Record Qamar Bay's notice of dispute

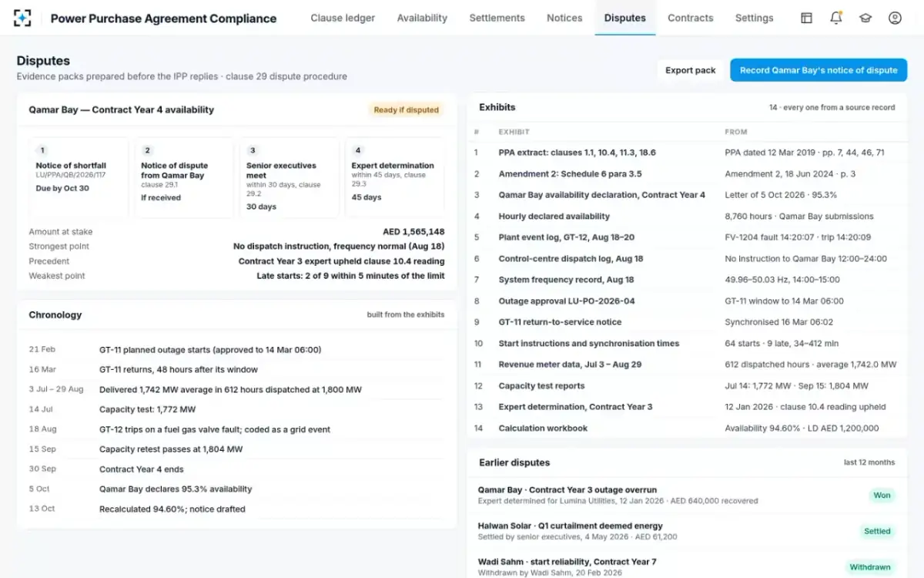[x=819, y=70]
